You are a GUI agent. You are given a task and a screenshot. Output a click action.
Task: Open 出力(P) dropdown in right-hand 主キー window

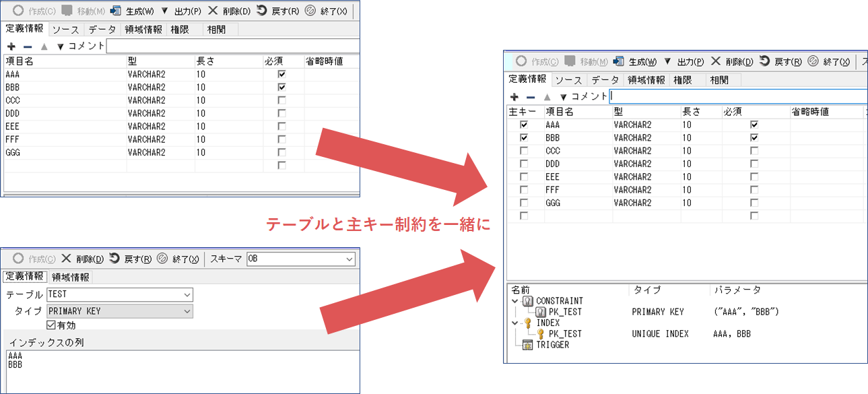click(684, 61)
